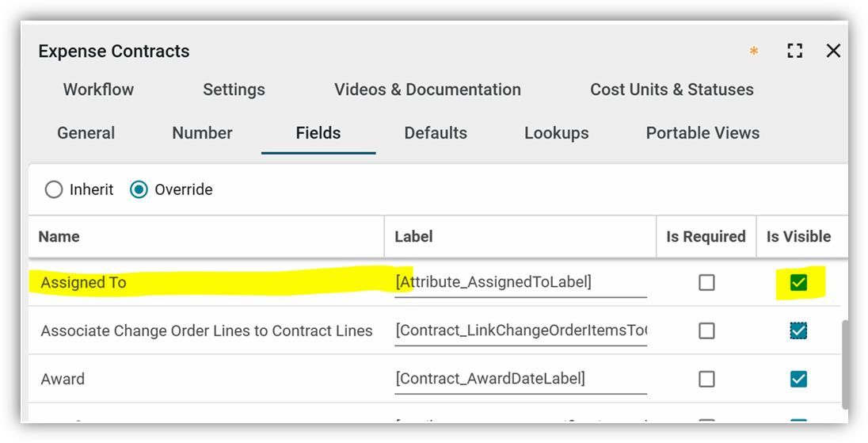Screen dimensions: 868x443
Task: Choose the Override radio option
Action: (139, 190)
